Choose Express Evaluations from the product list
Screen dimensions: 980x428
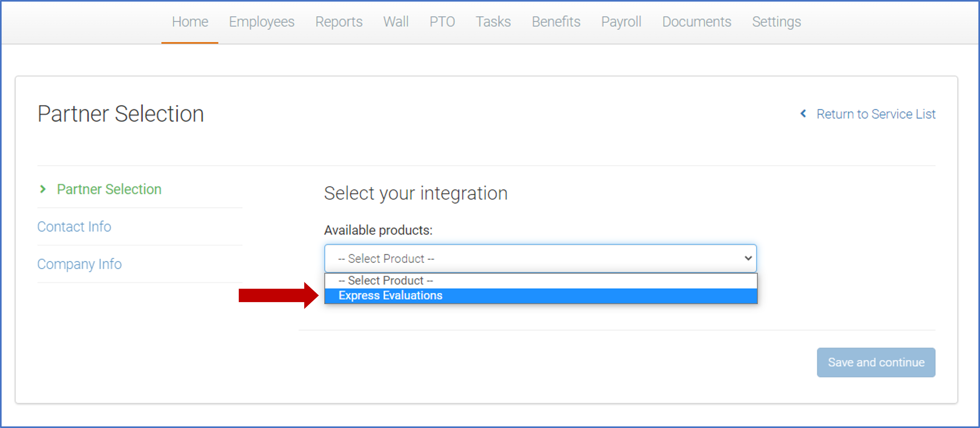click(x=541, y=296)
